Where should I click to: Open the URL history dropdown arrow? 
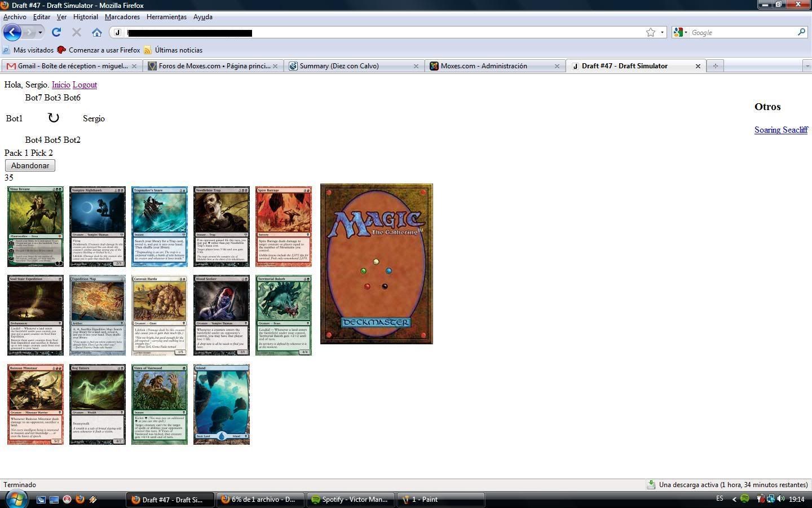(x=662, y=32)
